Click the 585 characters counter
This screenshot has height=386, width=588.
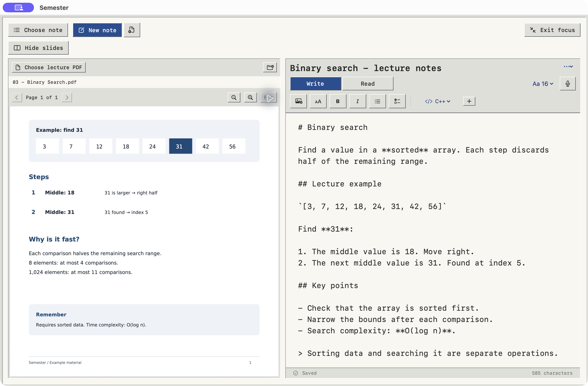(x=552, y=373)
